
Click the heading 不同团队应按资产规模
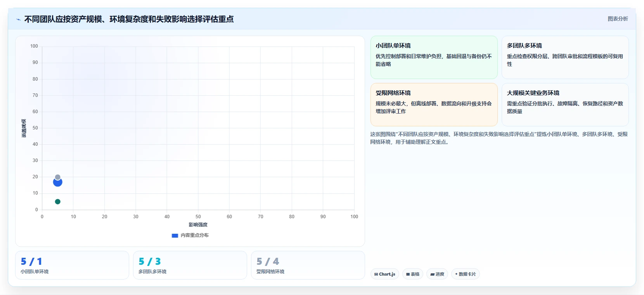129,19
